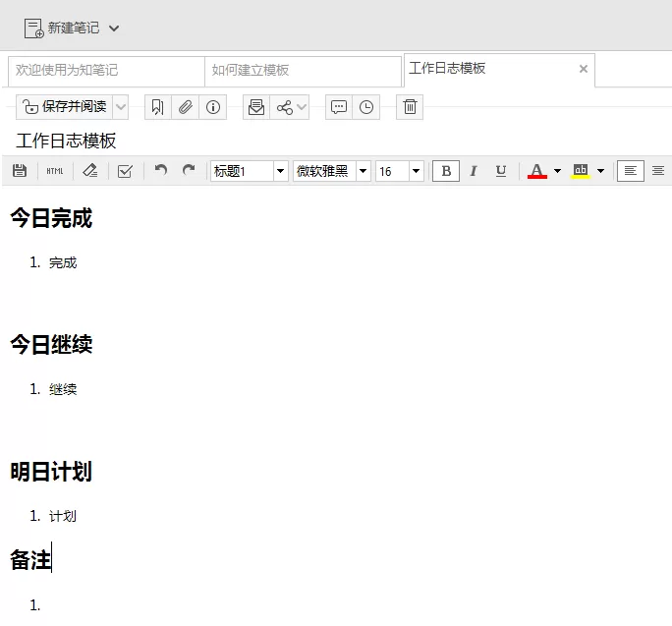Open the 标题1 style dropdown arrow
Image resolution: width=672 pixels, height=626 pixels.
click(280, 171)
